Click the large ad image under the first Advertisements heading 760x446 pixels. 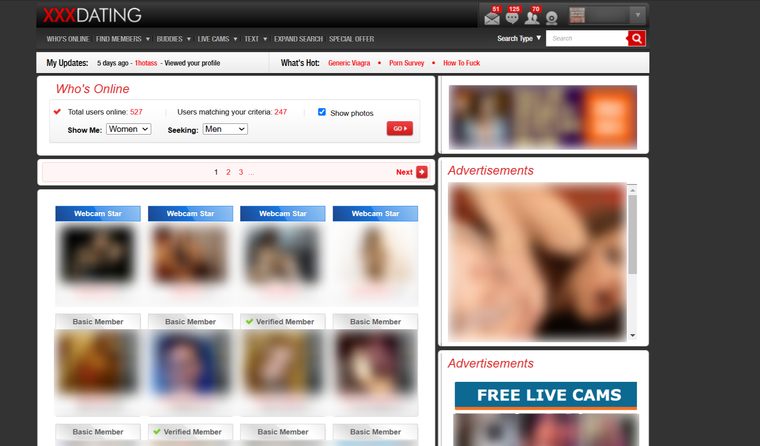pos(537,262)
